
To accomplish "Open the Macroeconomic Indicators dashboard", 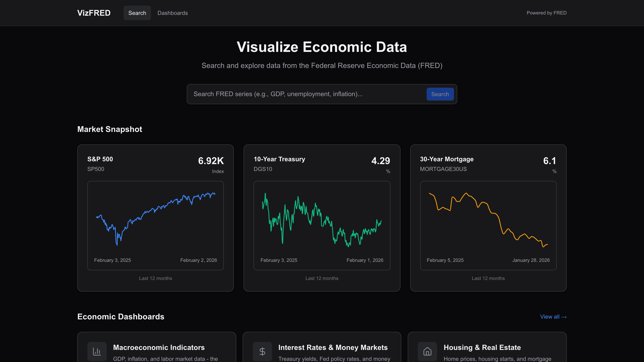I will (159, 348).
